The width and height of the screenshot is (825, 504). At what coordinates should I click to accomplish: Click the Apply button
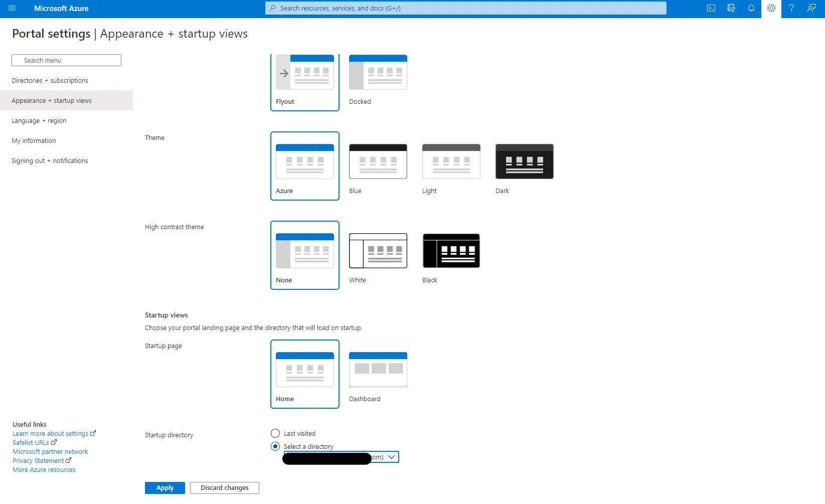pyautogui.click(x=165, y=488)
